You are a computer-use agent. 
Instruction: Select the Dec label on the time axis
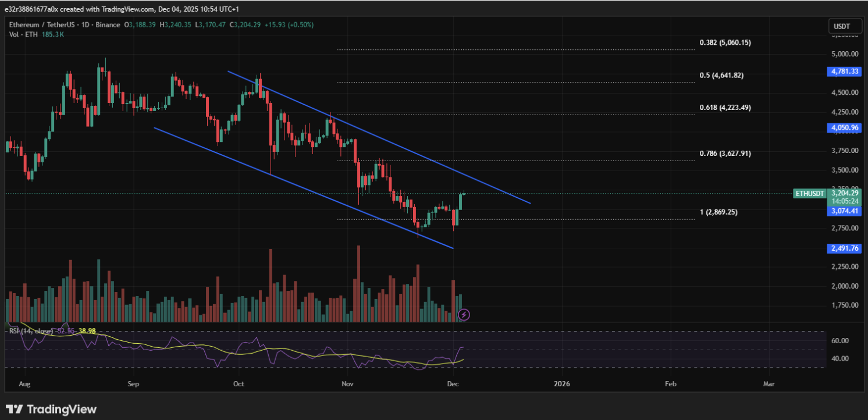pos(452,384)
